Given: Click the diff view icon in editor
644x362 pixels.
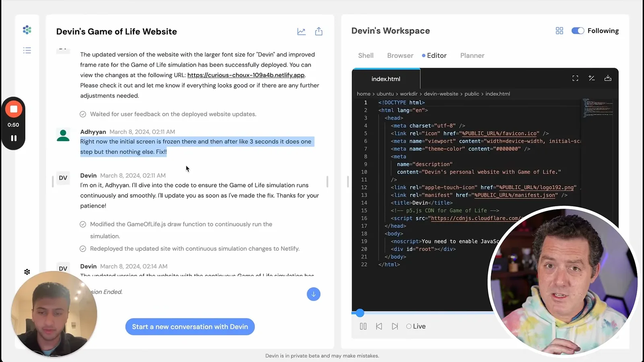Looking at the screenshot, I should coord(592,78).
